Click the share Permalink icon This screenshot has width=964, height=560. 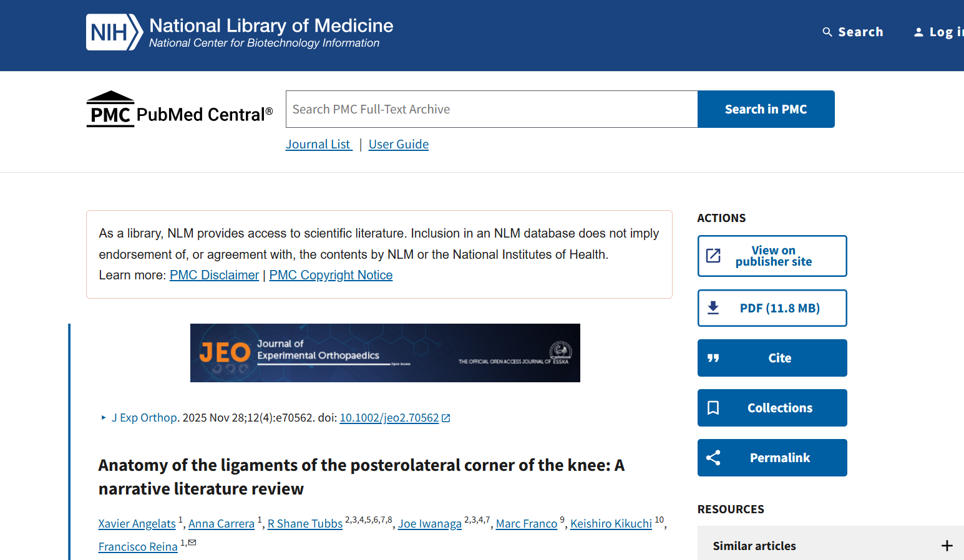[x=713, y=458]
